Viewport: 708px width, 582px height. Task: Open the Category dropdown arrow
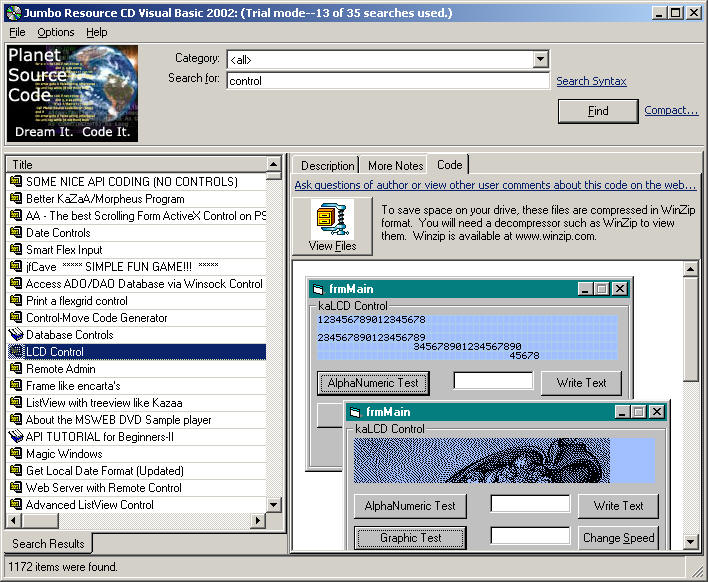coord(540,59)
